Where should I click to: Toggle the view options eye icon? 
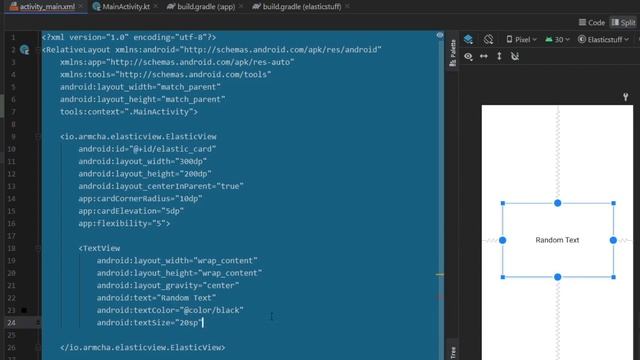click(x=468, y=56)
